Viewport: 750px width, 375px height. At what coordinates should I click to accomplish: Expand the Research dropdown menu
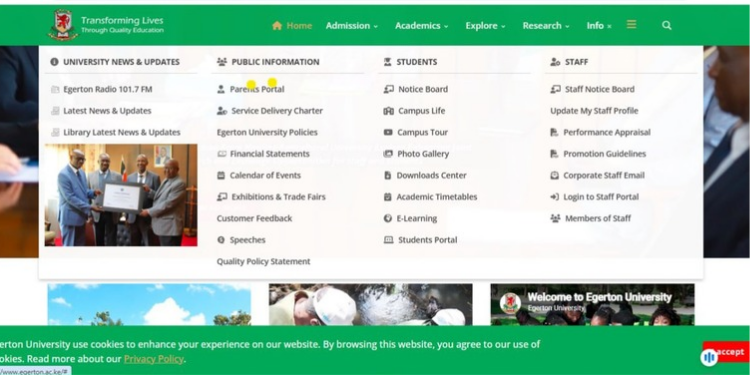[x=546, y=26]
